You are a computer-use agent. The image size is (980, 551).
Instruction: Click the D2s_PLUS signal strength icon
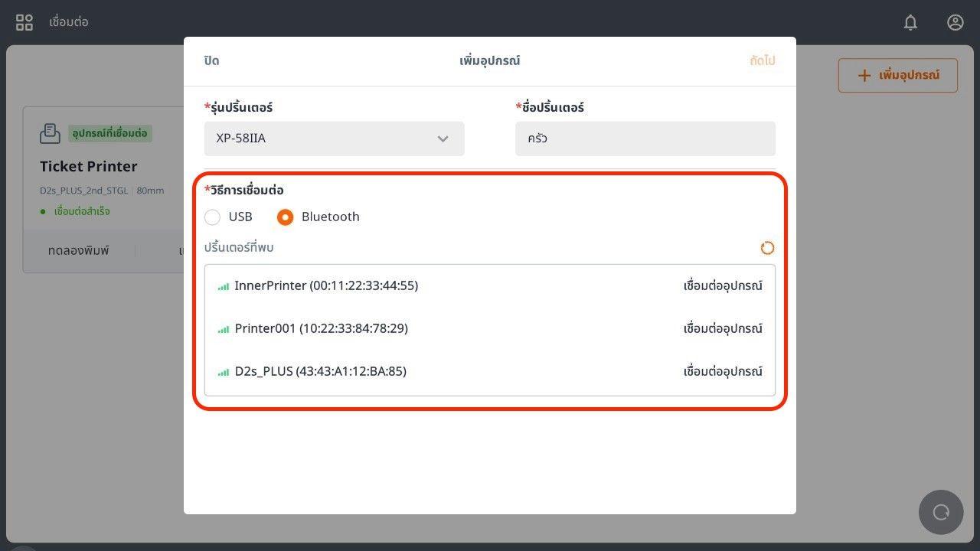[223, 372]
